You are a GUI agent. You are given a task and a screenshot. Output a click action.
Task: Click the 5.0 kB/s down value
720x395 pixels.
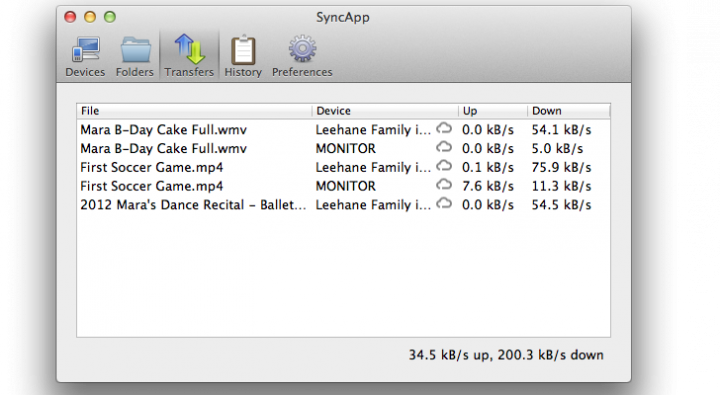pyautogui.click(x=557, y=149)
